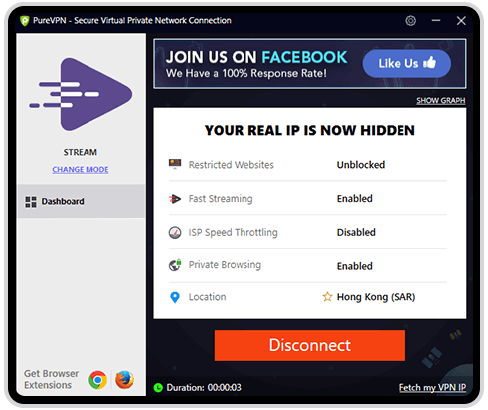Click the Fast Streaming arrow icon
The image size is (488, 410).
pos(175,199)
